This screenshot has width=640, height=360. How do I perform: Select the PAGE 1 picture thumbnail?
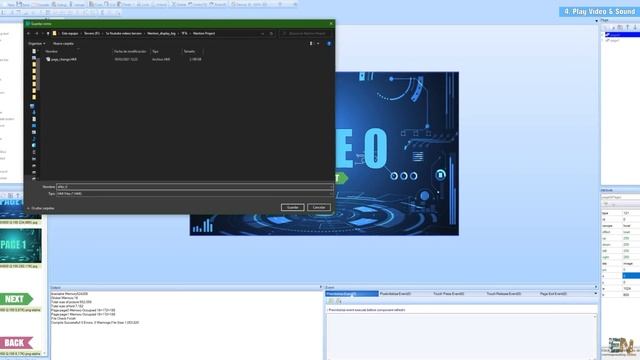click(x=20, y=246)
